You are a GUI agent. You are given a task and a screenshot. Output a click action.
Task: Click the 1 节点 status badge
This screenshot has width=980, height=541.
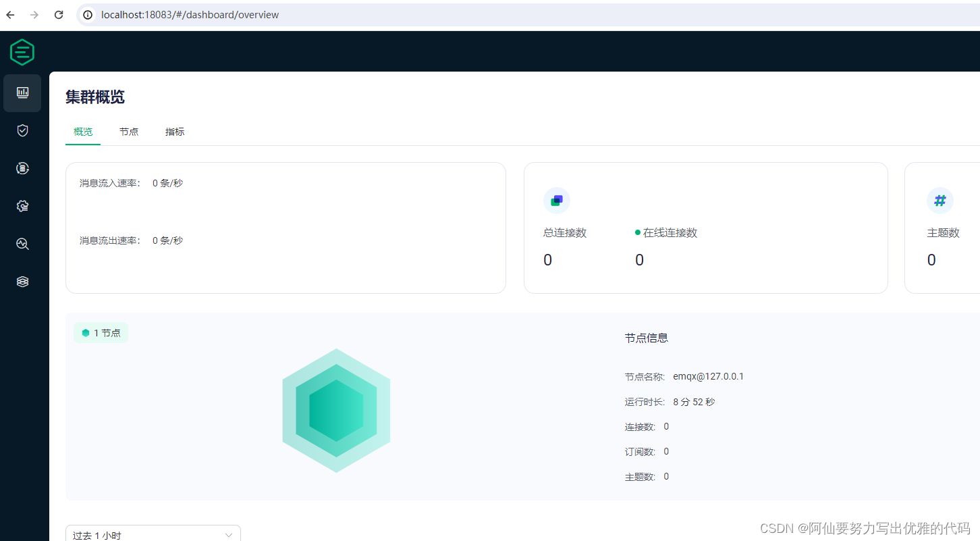tap(101, 332)
